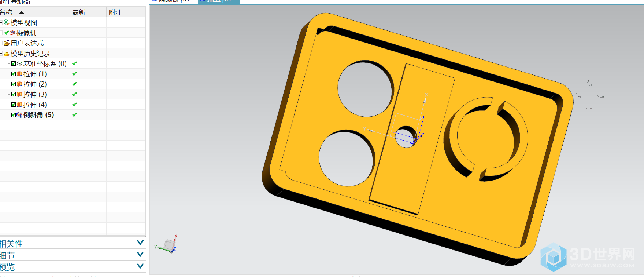This screenshot has width=644, height=277.
Task: Expand the 细节 panel chevron
Action: (140, 255)
